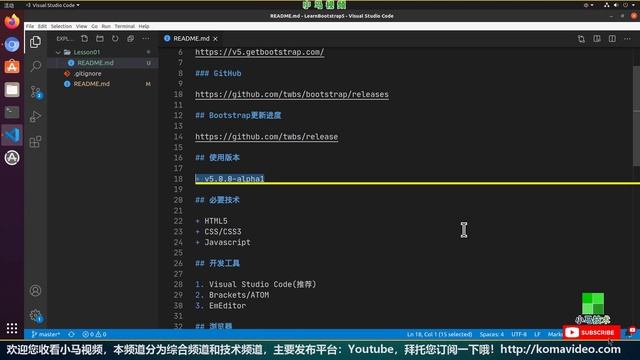Collapse all folders in Explorer

pyautogui.click(x=130, y=39)
